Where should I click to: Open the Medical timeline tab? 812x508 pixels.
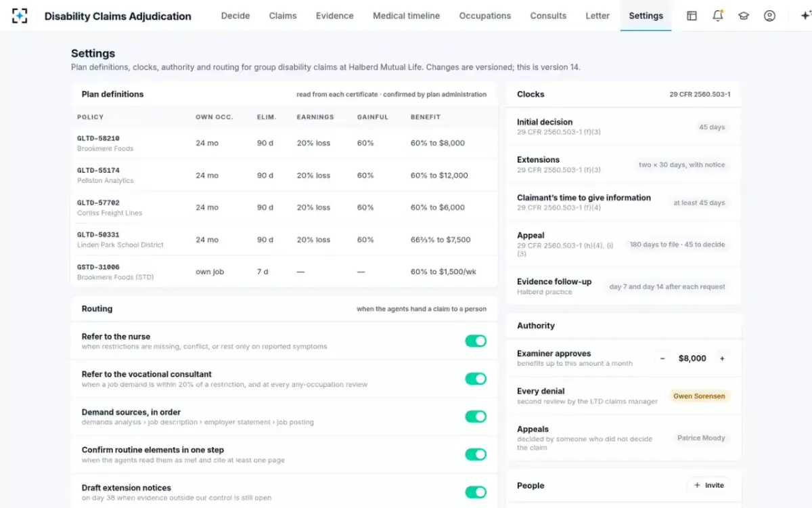point(406,16)
